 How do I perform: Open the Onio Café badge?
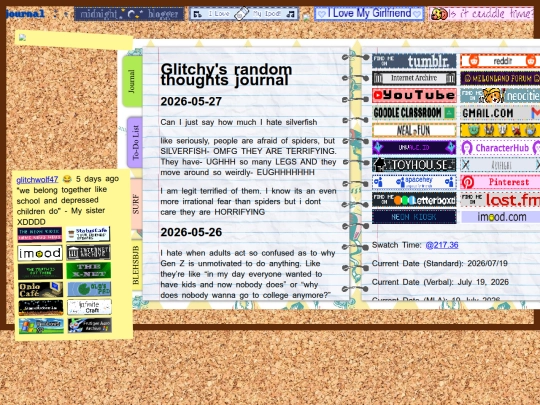[40, 289]
